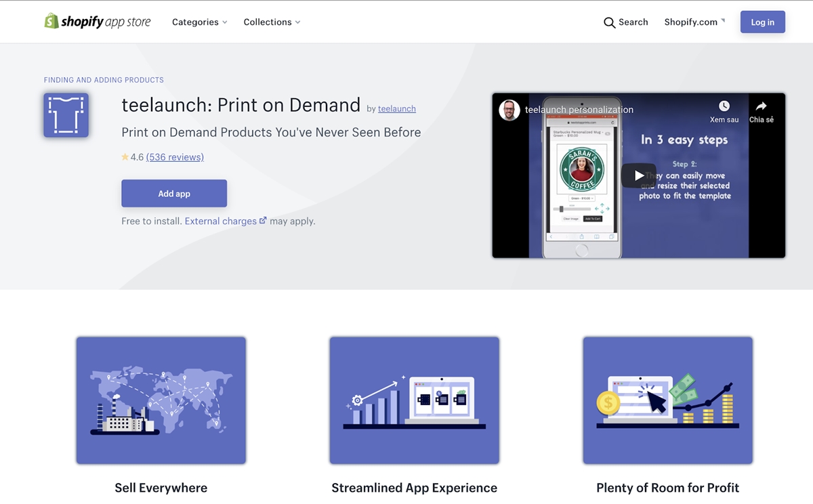This screenshot has width=813, height=504.
Task: Click the Streamlined App Experience illustration
Action: 415,400
